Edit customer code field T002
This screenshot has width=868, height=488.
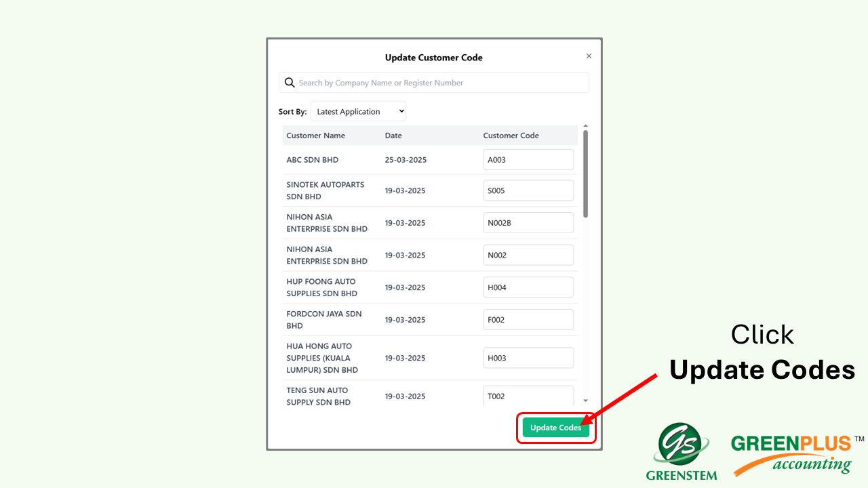pyautogui.click(x=528, y=396)
